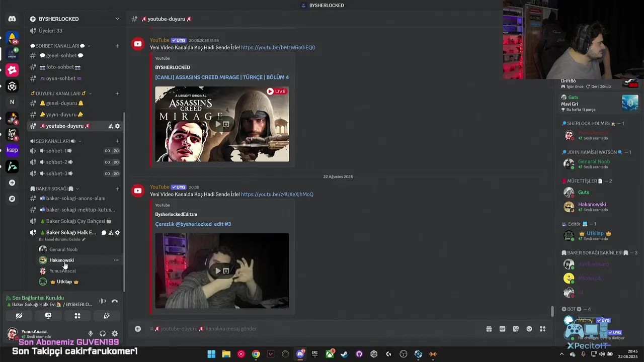
Task: Open Google Chrome from taskbar
Action: pos(256,354)
